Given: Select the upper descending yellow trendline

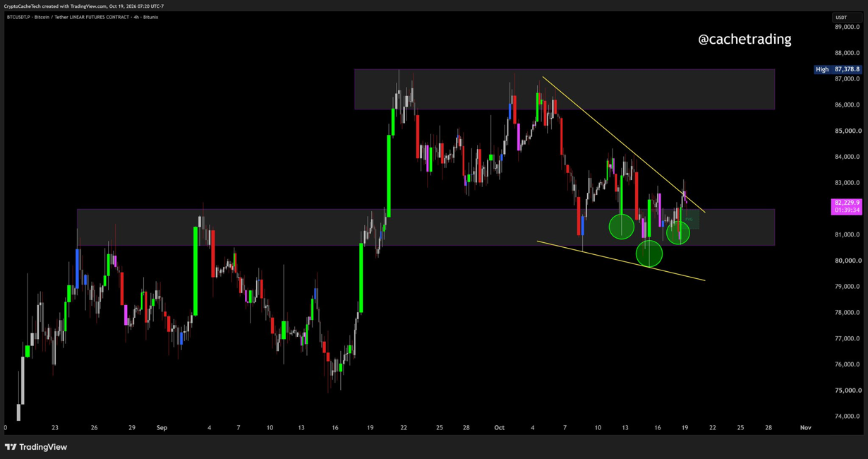Looking at the screenshot, I should (624, 144).
